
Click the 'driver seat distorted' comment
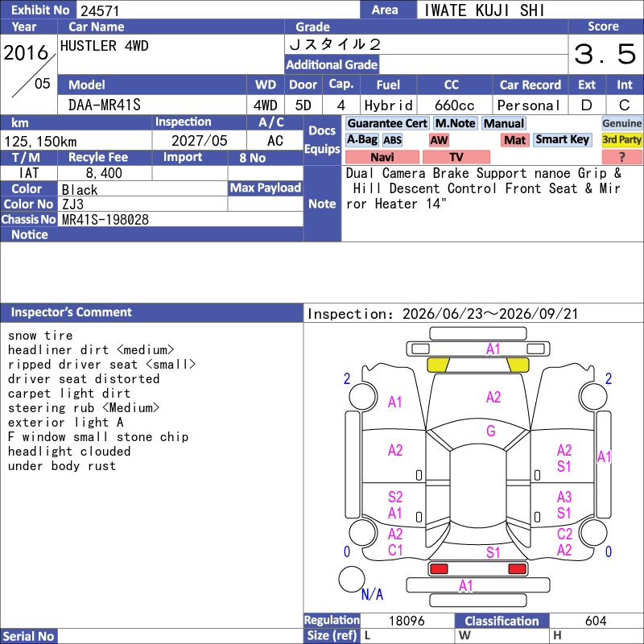[84, 378]
